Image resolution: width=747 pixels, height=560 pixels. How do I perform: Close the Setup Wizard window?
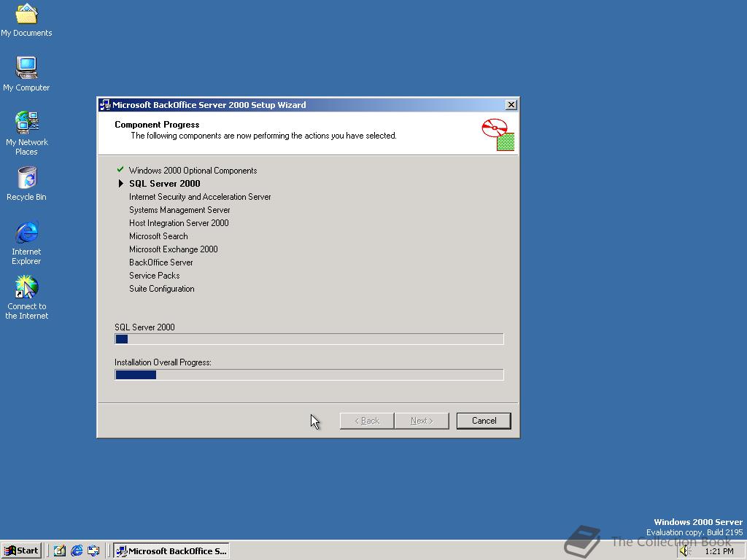click(511, 105)
